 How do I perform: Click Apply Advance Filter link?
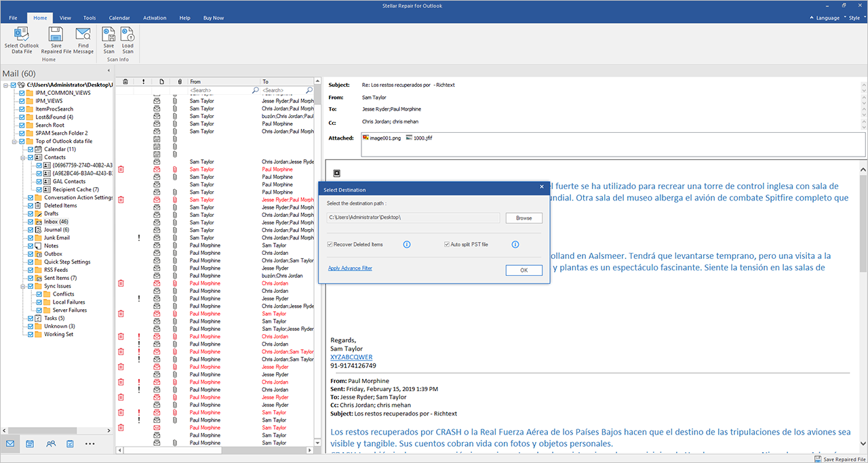[350, 268]
